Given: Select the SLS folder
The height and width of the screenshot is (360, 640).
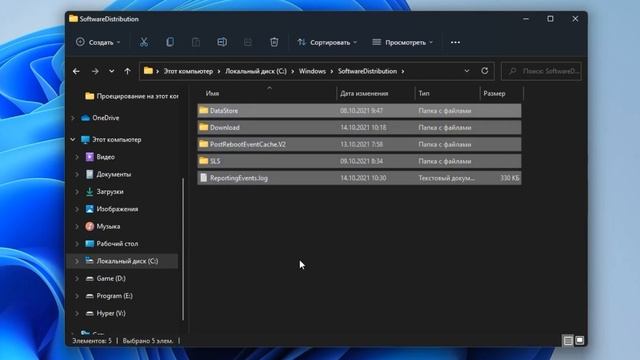Looking at the screenshot, I should tap(359, 161).
